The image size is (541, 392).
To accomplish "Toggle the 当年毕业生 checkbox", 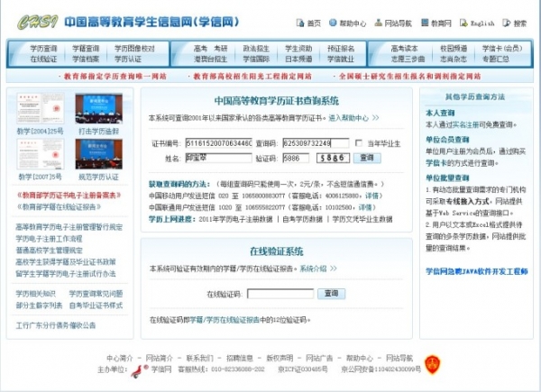I will pyautogui.click(x=359, y=142).
